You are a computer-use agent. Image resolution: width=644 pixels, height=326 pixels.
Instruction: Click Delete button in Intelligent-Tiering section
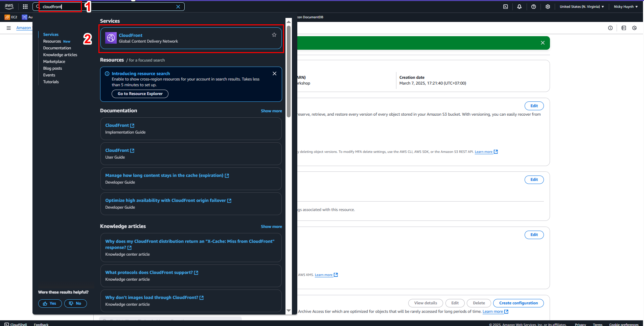[x=479, y=303]
